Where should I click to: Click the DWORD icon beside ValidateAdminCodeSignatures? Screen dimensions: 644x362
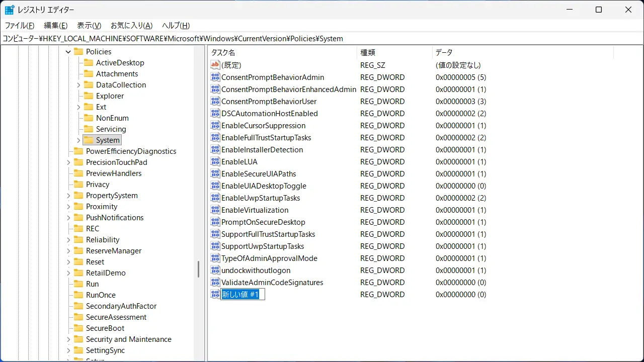[215, 282]
